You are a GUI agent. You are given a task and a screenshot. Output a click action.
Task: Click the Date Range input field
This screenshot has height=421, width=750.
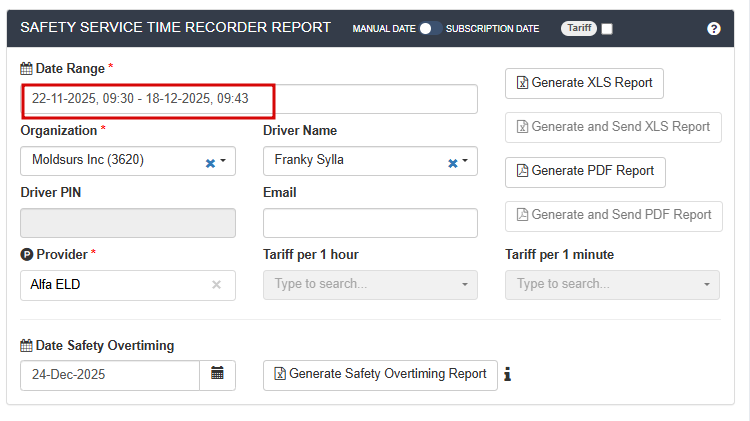coord(249,99)
